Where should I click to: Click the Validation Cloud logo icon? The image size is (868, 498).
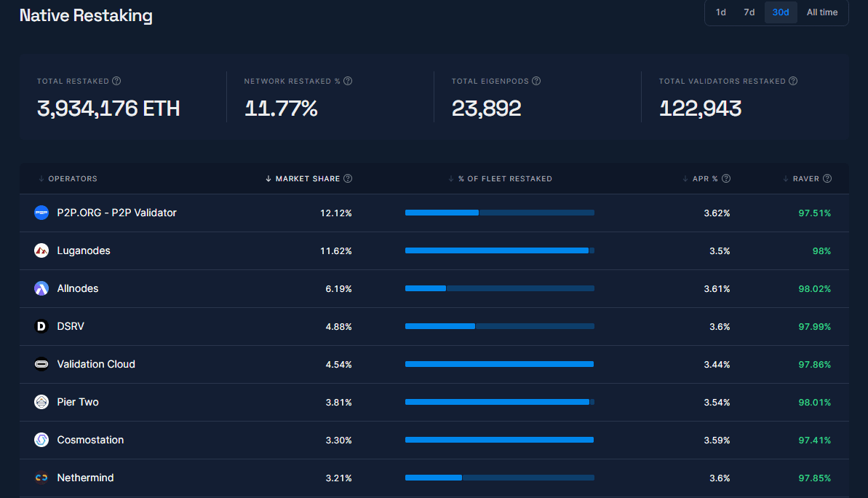pyautogui.click(x=41, y=364)
